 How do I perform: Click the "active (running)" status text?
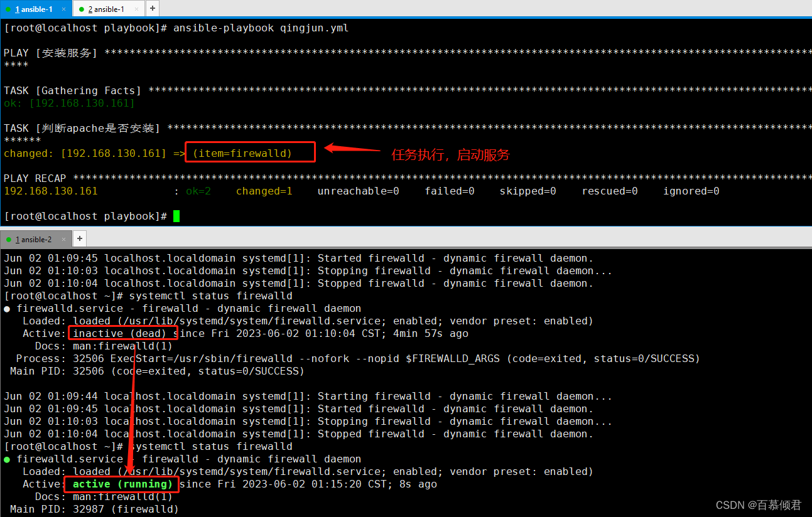[x=122, y=484]
